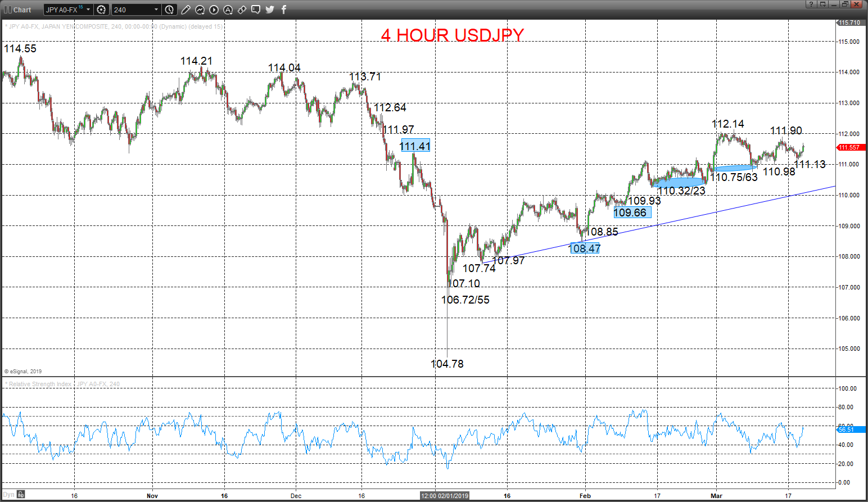
Task: Click the 80.00 RSI axis label
Action: tap(846, 407)
